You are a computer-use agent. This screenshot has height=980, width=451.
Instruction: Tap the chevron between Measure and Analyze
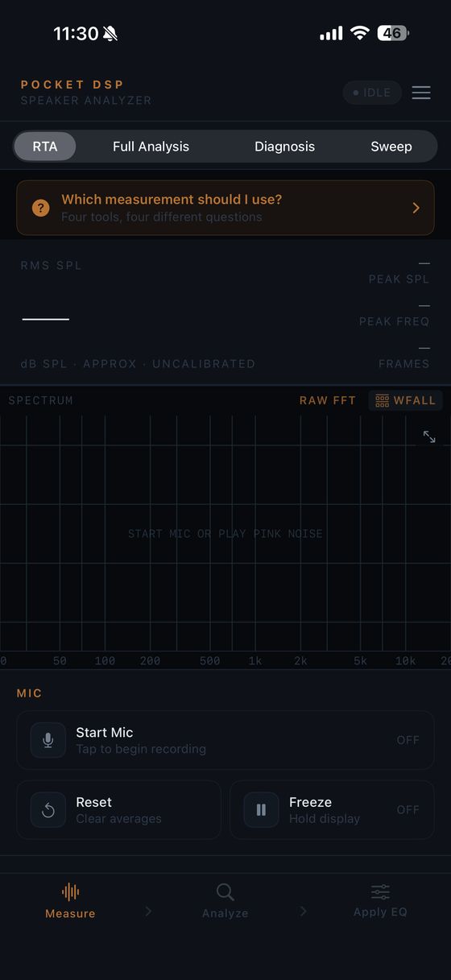[148, 911]
